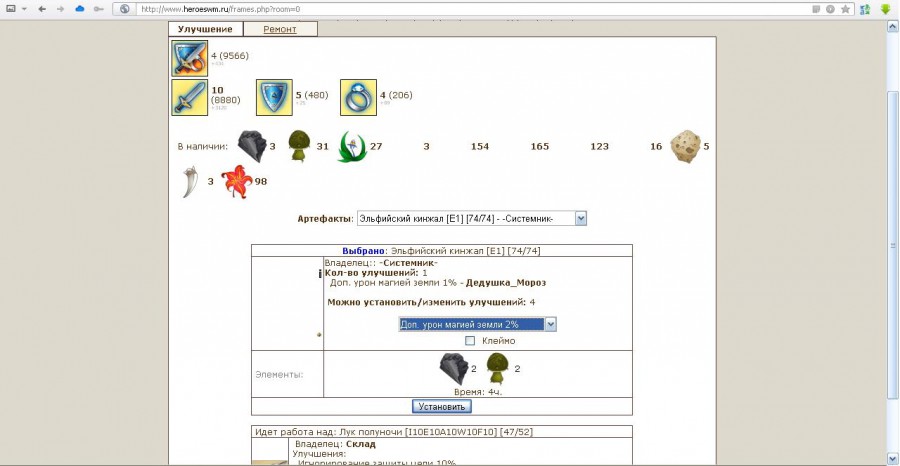Open the menu icon at the toolbar's left edge

pyautogui.click(x=11, y=9)
